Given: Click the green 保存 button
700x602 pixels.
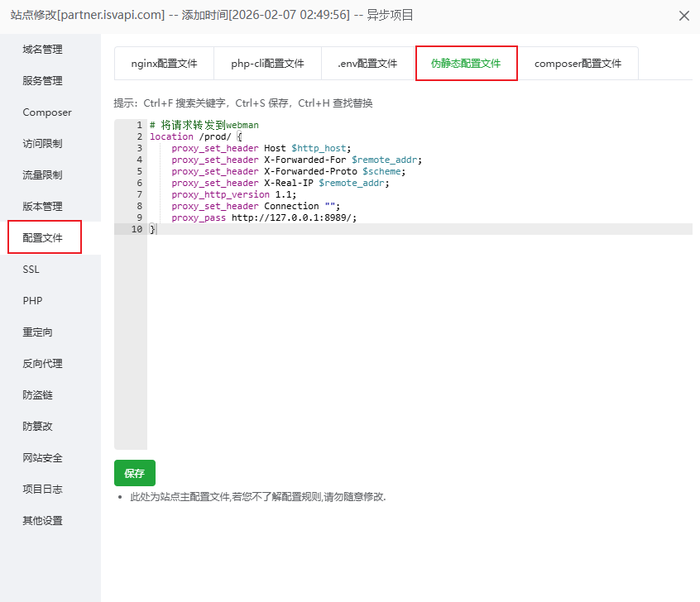Looking at the screenshot, I should point(134,473).
